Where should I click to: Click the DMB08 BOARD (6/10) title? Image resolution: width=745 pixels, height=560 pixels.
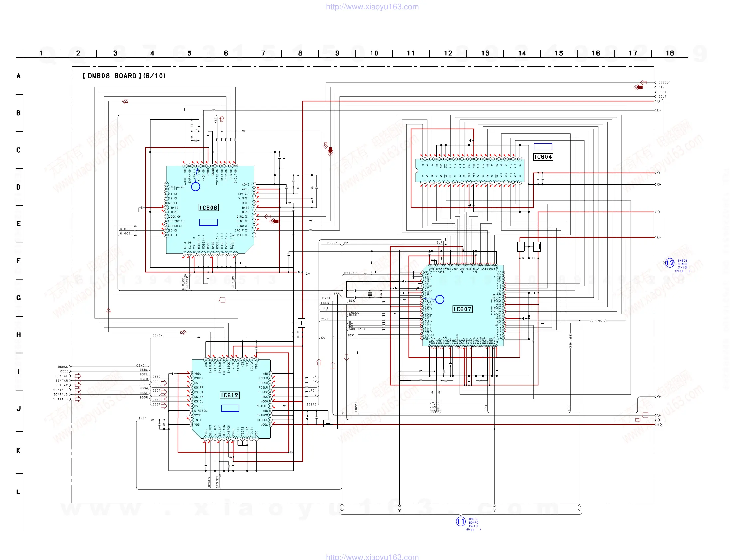pyautogui.click(x=124, y=76)
